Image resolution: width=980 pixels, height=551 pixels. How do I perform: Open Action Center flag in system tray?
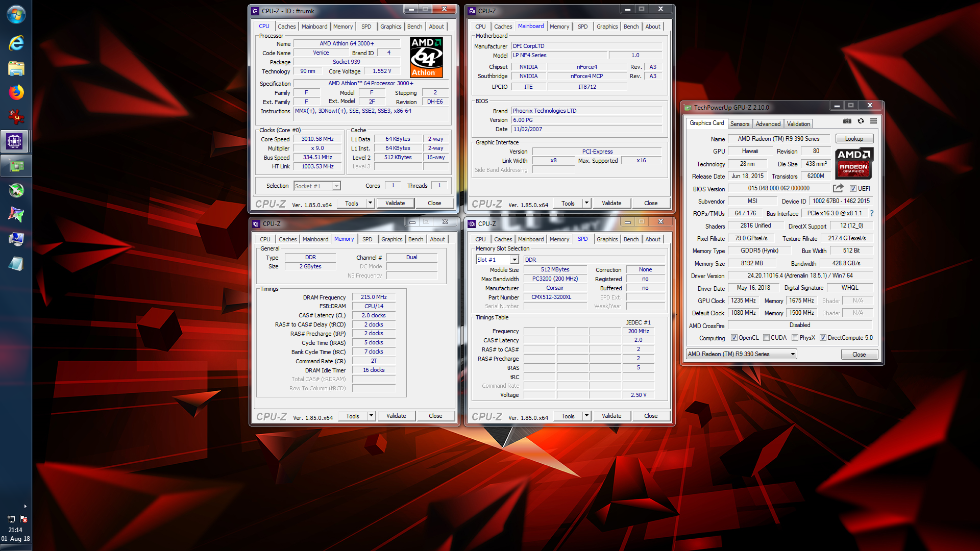pos(23,519)
